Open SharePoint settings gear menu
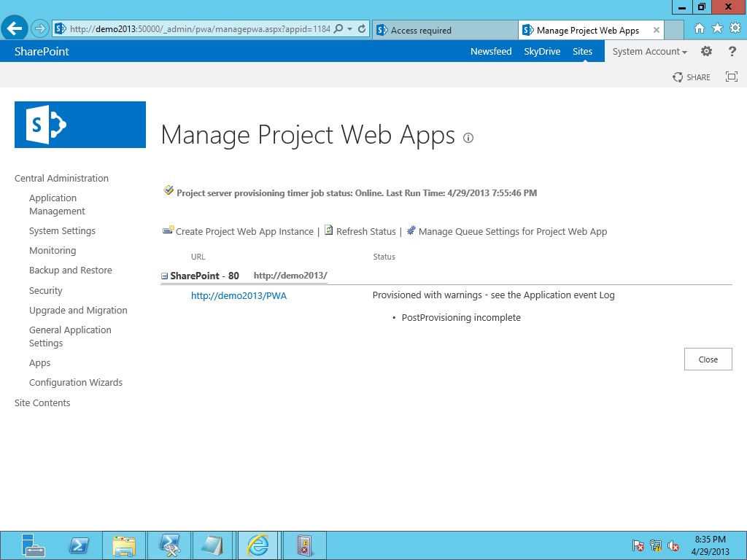The width and height of the screenshot is (747, 560). [706, 52]
